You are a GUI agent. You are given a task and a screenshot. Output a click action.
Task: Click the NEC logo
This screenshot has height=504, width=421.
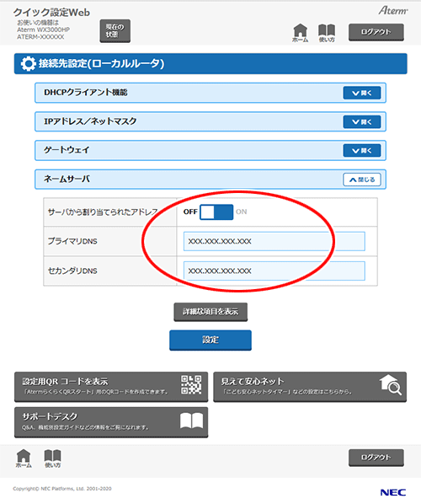click(392, 492)
